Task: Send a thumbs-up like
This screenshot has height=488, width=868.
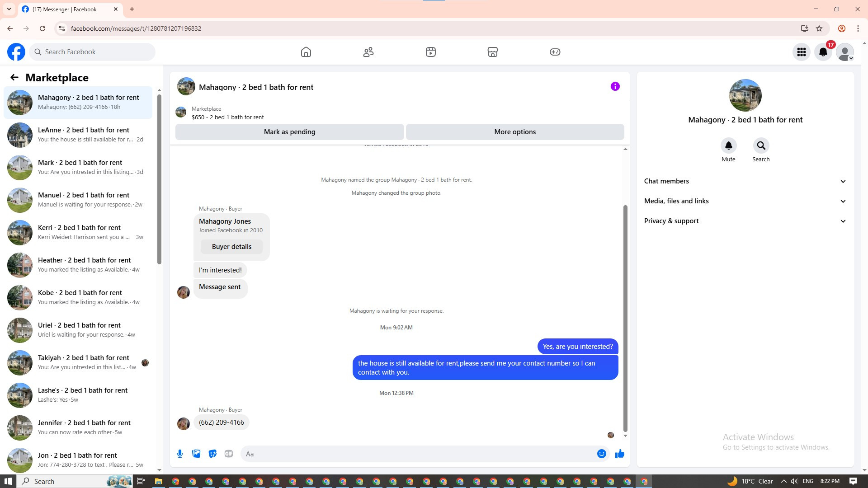Action: click(x=619, y=454)
